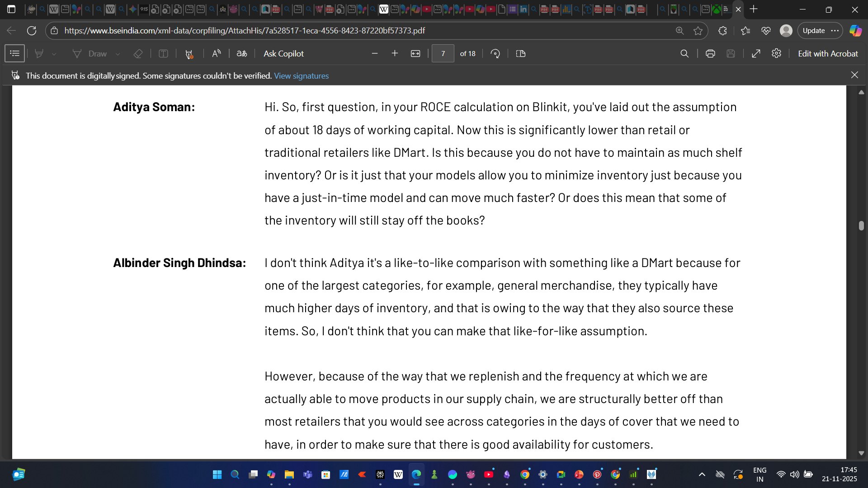Rotate the PDF page
868x488 pixels.
coord(495,53)
